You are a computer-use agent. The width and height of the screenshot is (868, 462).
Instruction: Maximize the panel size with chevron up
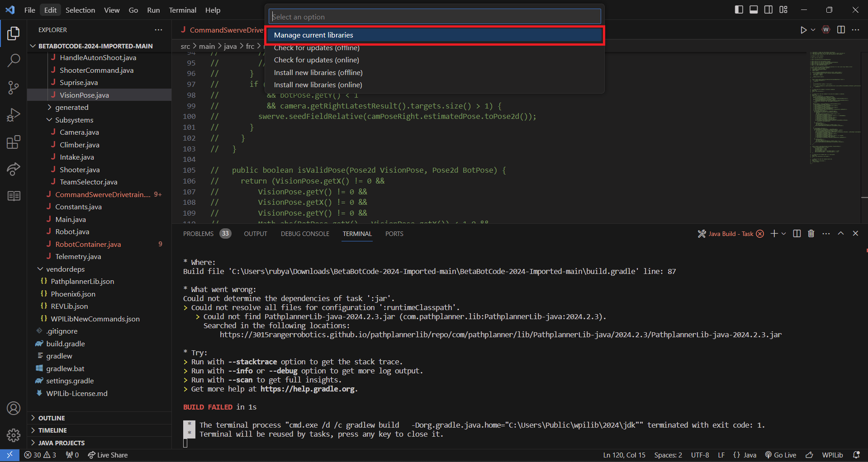pos(841,234)
